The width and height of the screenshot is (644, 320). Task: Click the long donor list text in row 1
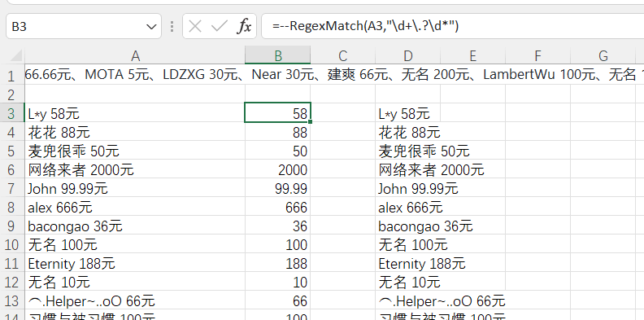pyautogui.click(x=334, y=75)
